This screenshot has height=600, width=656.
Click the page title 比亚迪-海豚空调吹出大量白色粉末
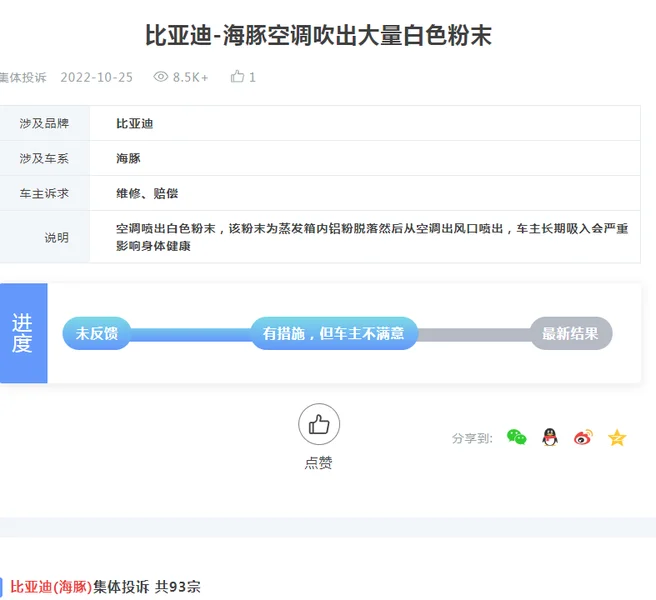point(318,35)
